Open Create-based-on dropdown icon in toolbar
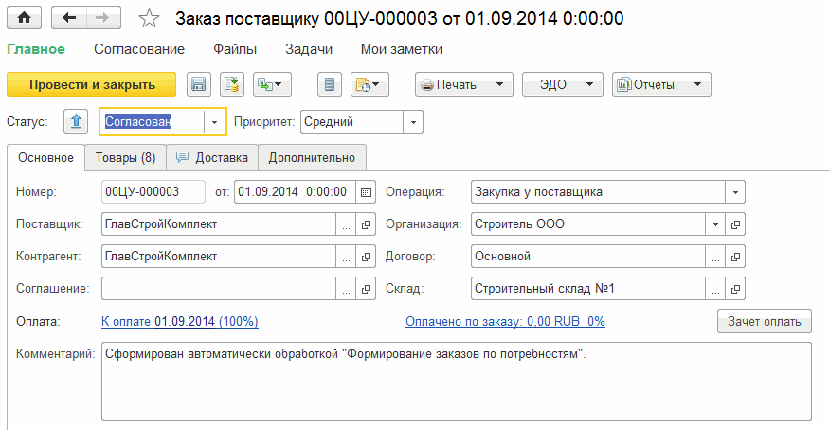Image resolution: width=830 pixels, height=430 pixels. coord(272,85)
